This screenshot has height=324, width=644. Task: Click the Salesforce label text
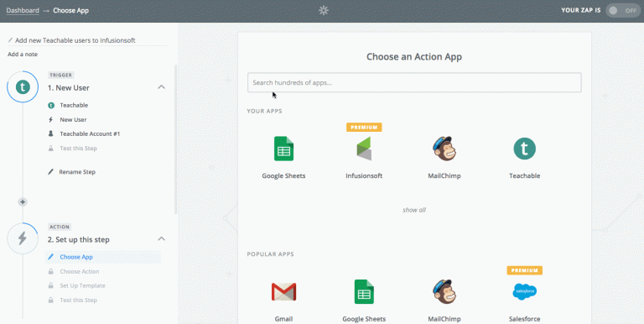point(524,319)
